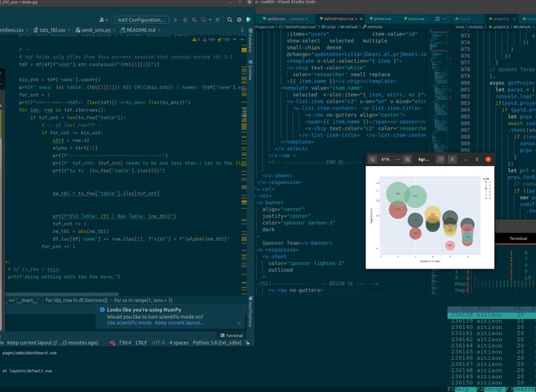
Task: Click the for idx, row in df.iterrows() breadcrumb
Action: pyautogui.click(x=77, y=300)
